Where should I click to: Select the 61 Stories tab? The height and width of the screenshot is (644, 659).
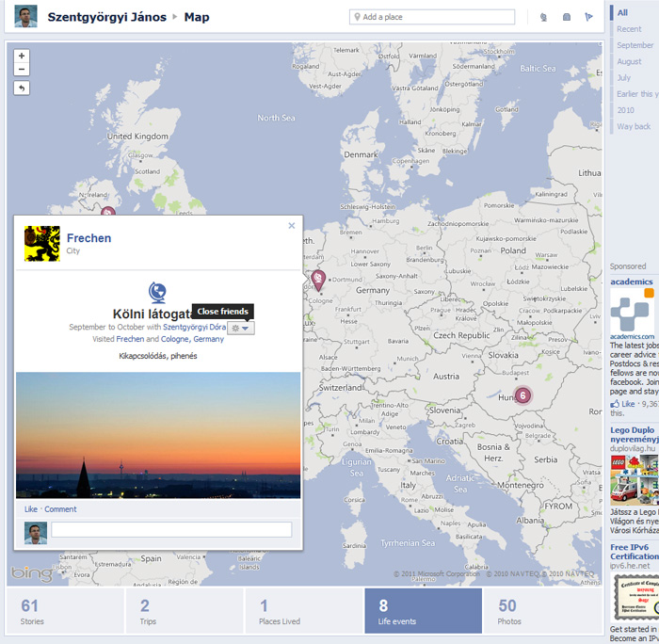(x=66, y=611)
